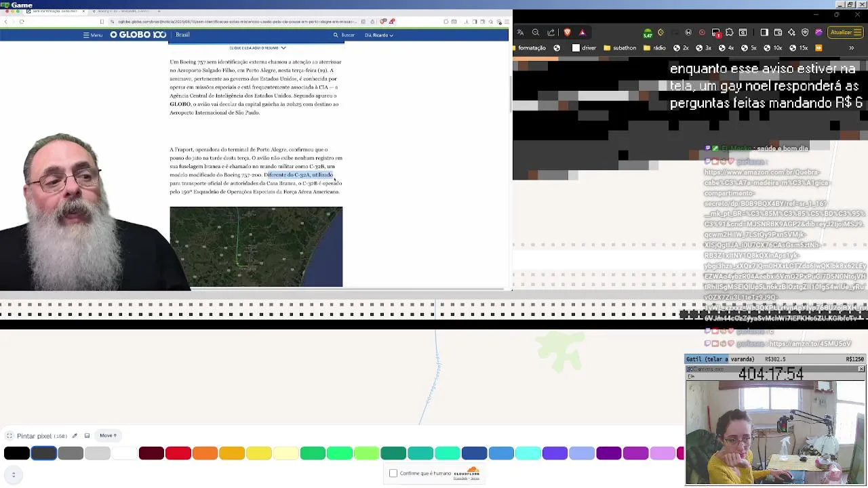
Task: Select the dark purple color swatch
Action: (x=608, y=453)
